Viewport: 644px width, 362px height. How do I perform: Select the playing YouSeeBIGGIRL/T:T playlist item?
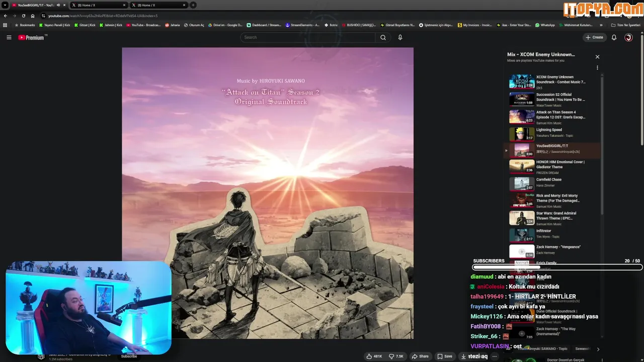point(552,150)
